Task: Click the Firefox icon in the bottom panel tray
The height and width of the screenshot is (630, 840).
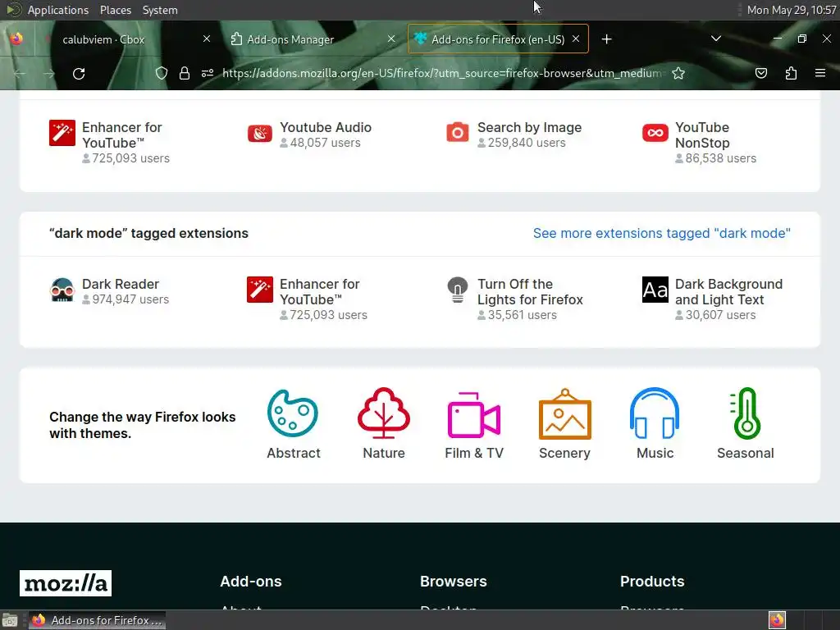Action: point(777,620)
